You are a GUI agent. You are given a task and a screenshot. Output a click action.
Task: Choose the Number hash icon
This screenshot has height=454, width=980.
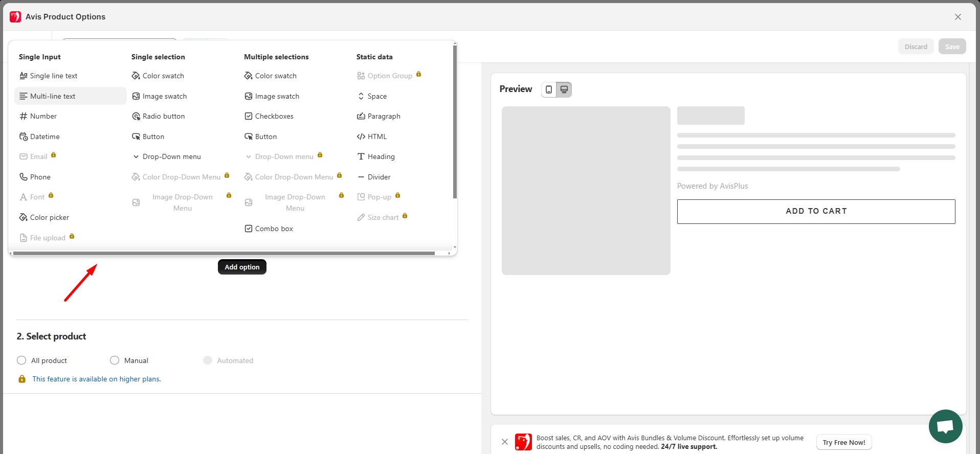point(24,116)
